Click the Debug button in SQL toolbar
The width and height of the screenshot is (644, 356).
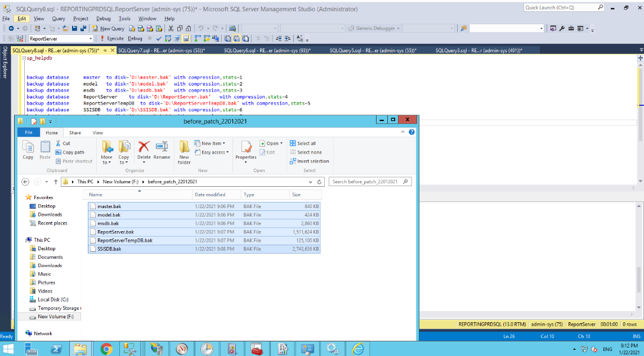[135, 39]
